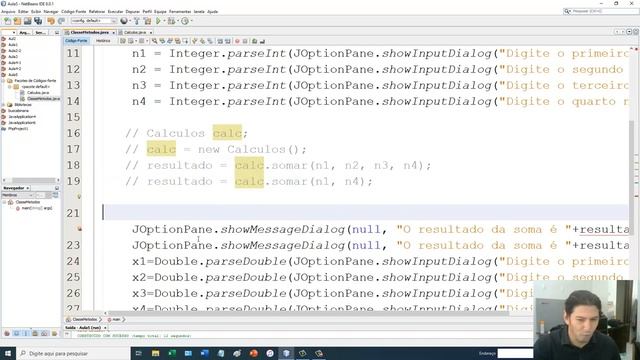This screenshot has width=640, height=360.
Task: Open the Código-Fonte menu
Action: 73,11
